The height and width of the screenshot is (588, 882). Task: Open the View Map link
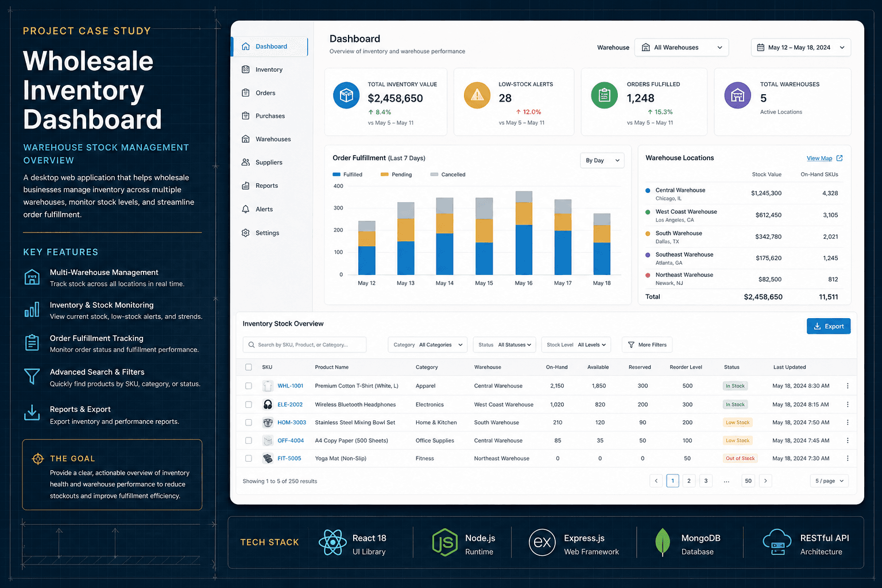pyautogui.click(x=819, y=158)
